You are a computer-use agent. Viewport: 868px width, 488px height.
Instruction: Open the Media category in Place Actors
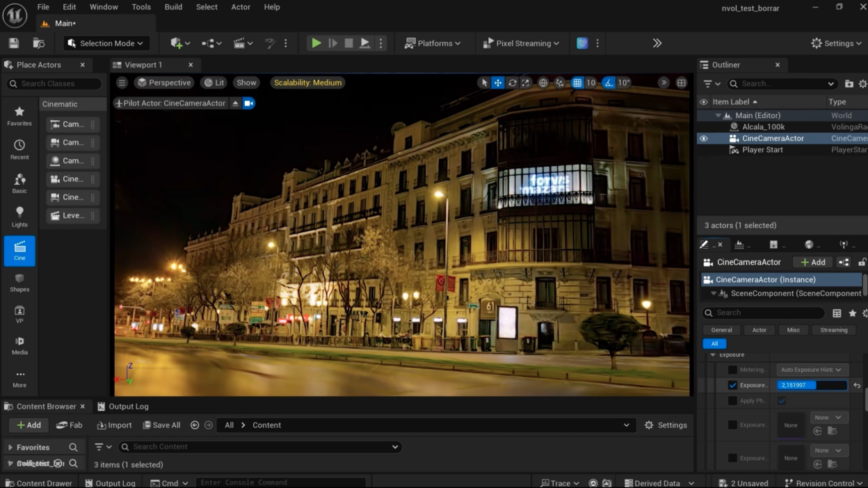pyautogui.click(x=19, y=345)
